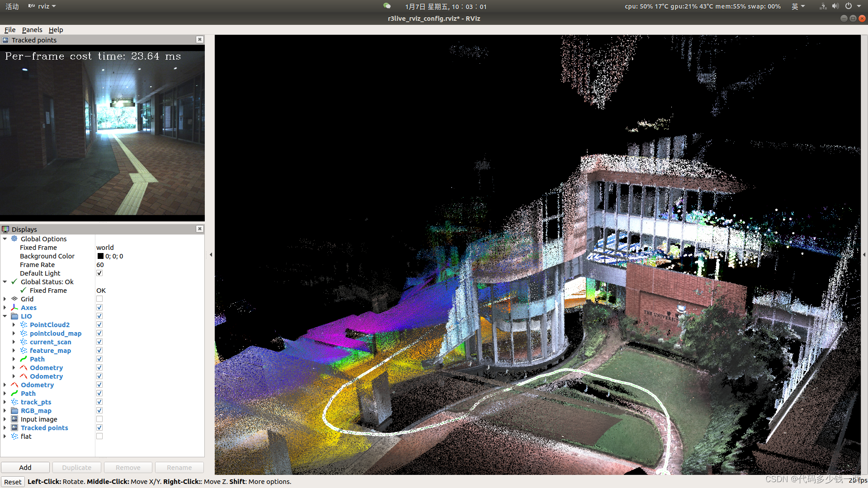Open the rviz application menu in top bar

(42, 6)
